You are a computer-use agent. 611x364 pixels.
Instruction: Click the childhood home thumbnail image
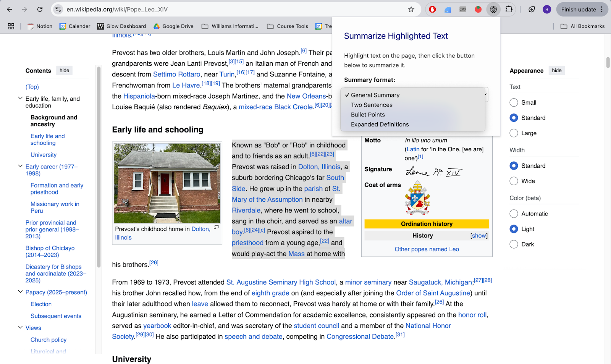click(167, 183)
